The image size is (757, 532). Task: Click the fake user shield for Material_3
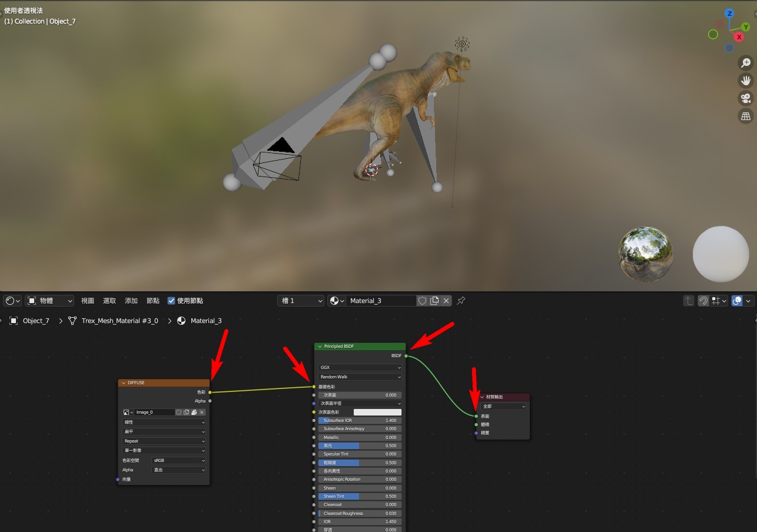click(x=422, y=301)
